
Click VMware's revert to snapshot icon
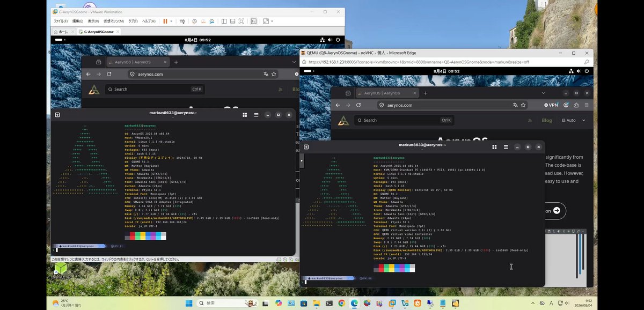coord(203,21)
